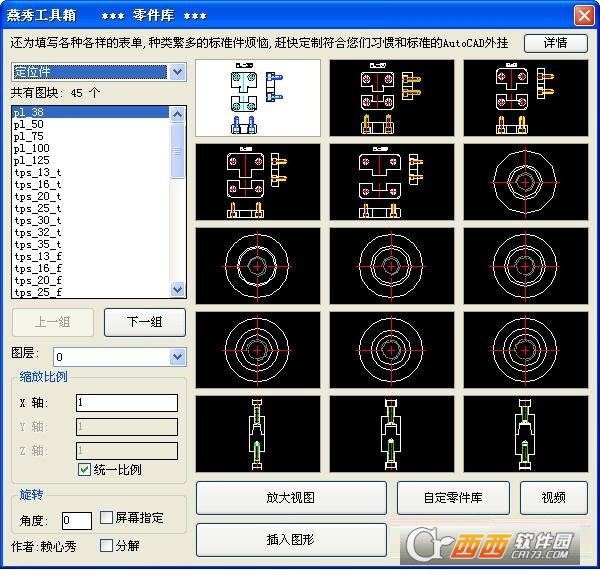Select tps_20_t in the block list
This screenshot has width=600, height=575.
point(37,197)
